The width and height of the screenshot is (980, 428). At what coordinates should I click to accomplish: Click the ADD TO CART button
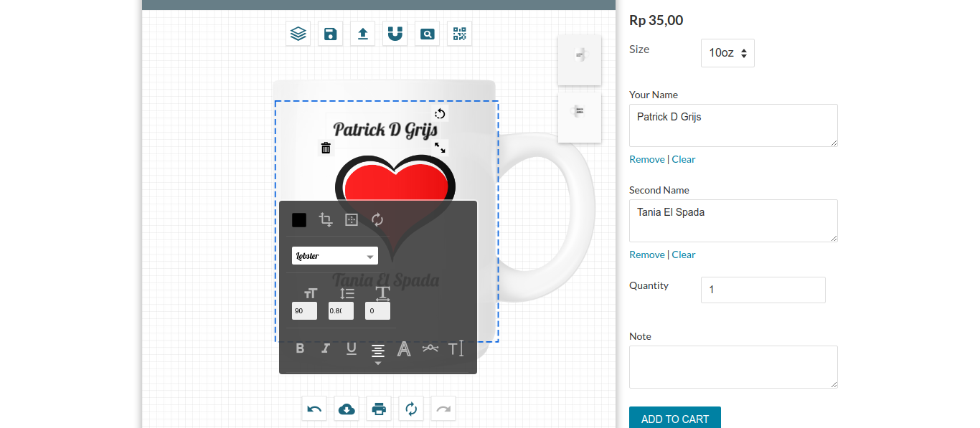(675, 418)
